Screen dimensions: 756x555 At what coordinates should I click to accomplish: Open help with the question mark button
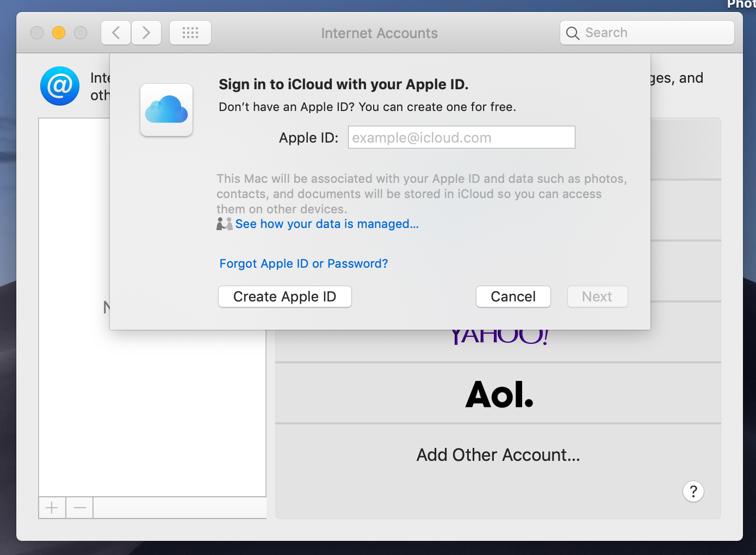[693, 491]
